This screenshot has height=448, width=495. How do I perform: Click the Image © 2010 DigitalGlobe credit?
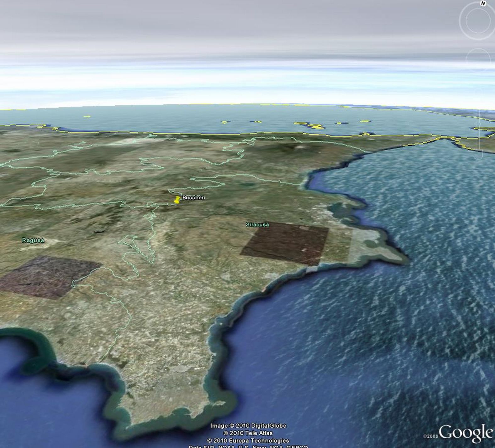click(248, 425)
